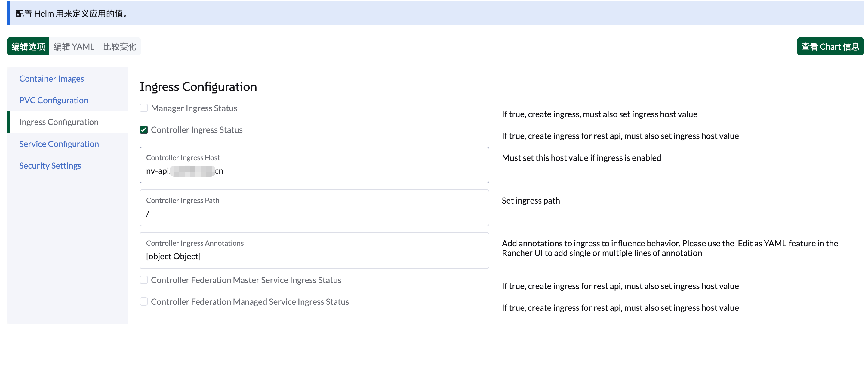Open the Container Images section
The height and width of the screenshot is (368, 868).
(x=51, y=79)
